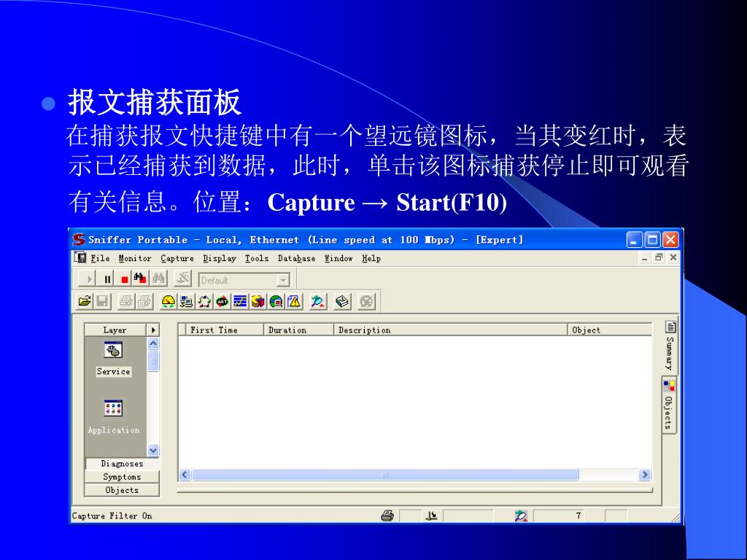Open Application Response Time ART icon

222,301
